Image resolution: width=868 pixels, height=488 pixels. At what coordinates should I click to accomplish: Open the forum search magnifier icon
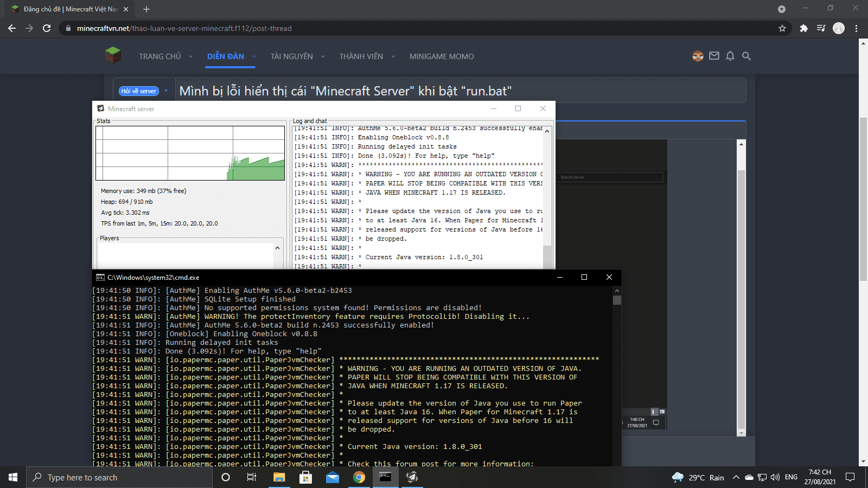746,56
